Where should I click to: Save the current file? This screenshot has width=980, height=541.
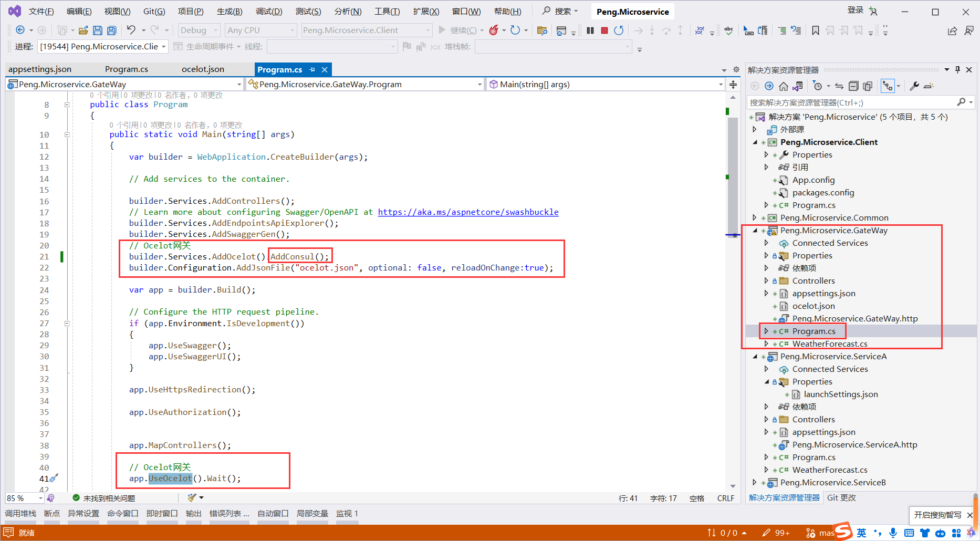pyautogui.click(x=97, y=30)
